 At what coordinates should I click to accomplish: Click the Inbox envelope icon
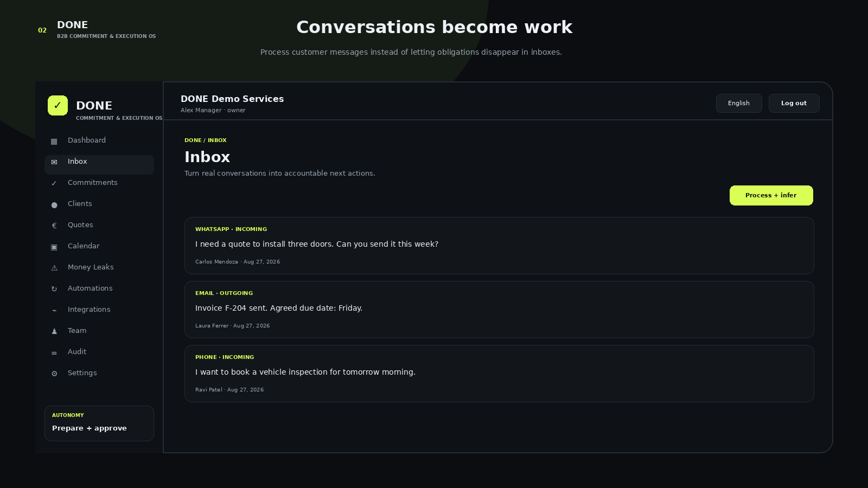tap(54, 162)
